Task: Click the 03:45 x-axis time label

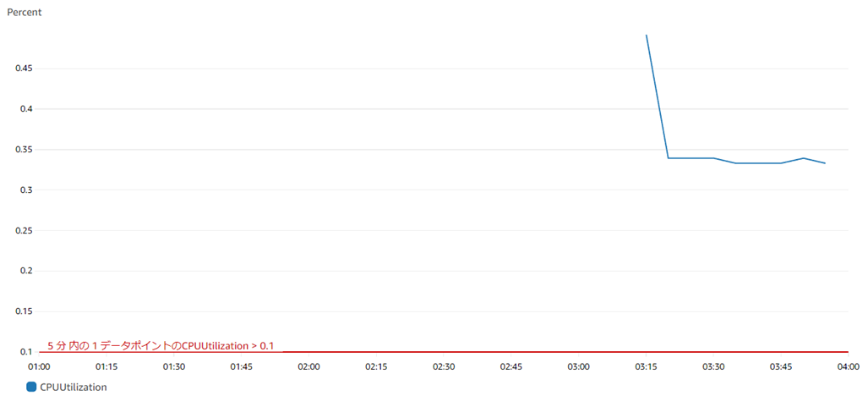Action: click(x=781, y=367)
